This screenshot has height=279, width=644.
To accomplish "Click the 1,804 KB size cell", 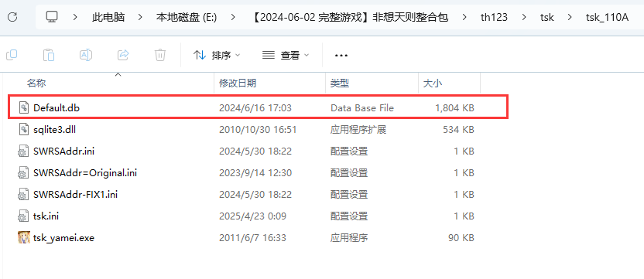I will [454, 108].
